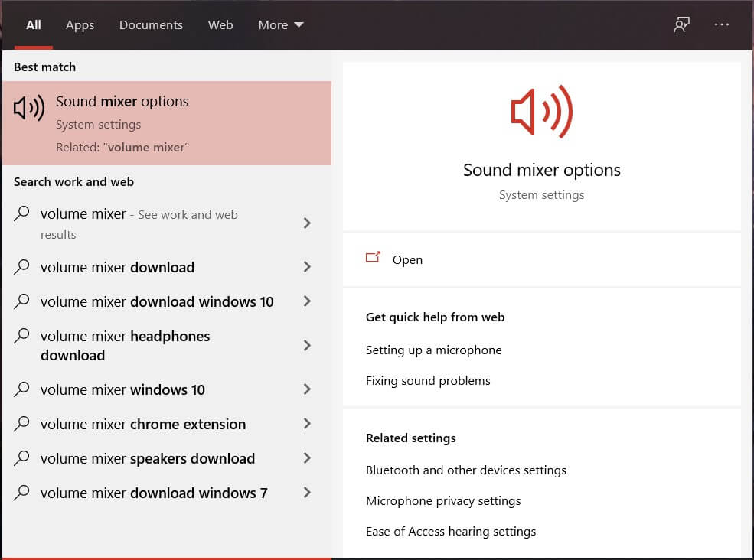Viewport: 754px width, 560px height.
Task: Click magnifier icon beside 'volume mixer download windows 7'
Action: point(21,493)
